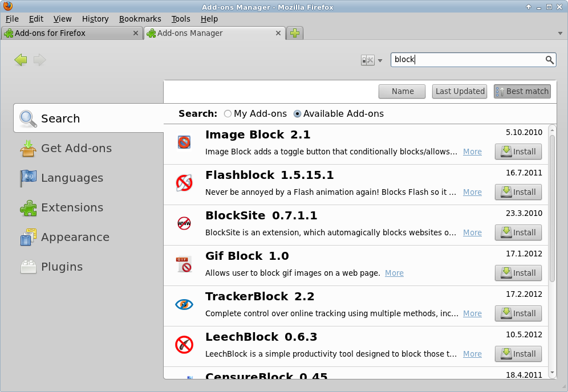Click the Languages flag icon

click(x=29, y=178)
